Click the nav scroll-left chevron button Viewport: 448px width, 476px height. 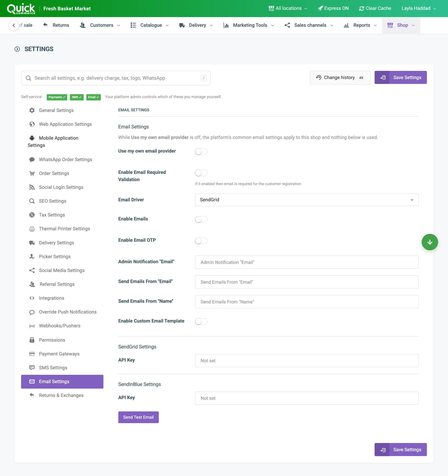(14, 25)
